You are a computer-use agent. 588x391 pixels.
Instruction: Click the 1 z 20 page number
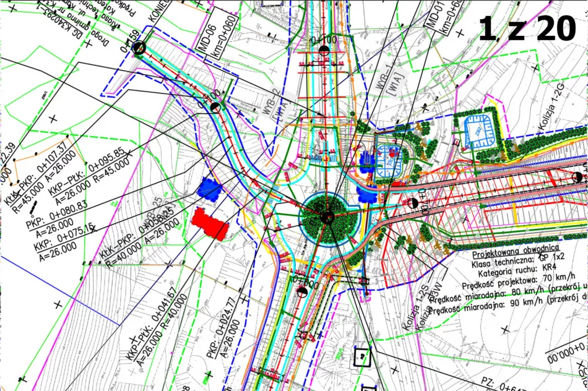pos(527,28)
